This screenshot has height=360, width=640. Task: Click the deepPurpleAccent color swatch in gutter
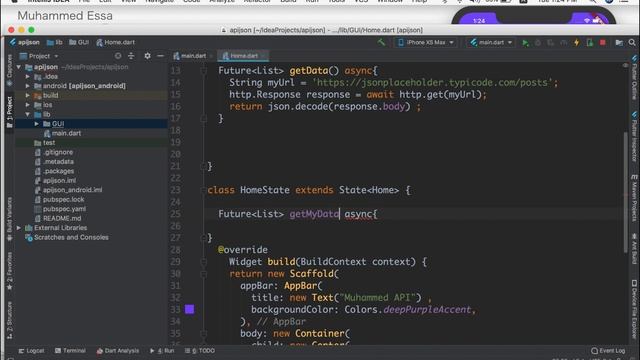coord(189,309)
